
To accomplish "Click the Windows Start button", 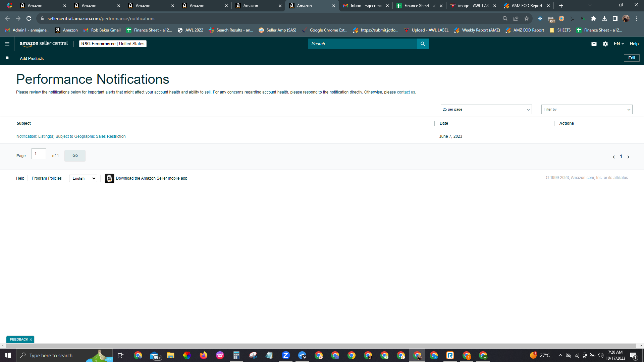I will click(8, 355).
